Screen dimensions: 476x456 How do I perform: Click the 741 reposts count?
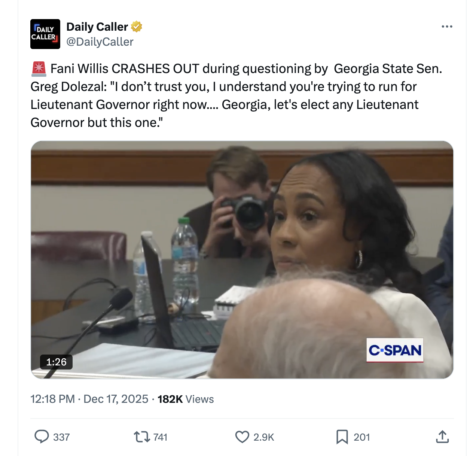pyautogui.click(x=160, y=437)
